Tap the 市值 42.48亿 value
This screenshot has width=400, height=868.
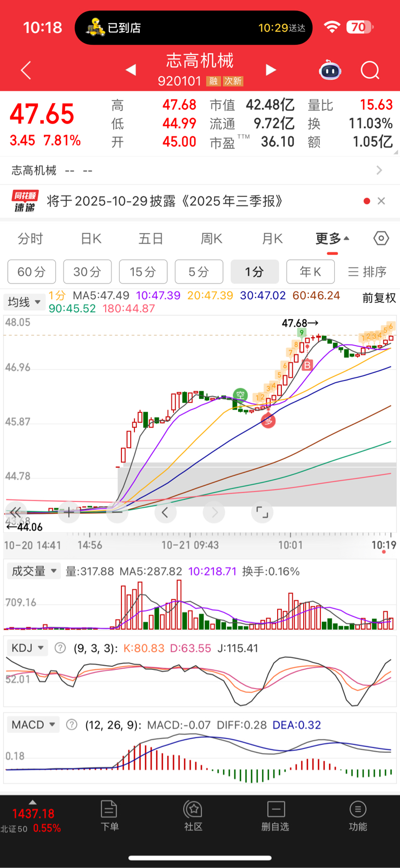pyautogui.click(x=270, y=105)
